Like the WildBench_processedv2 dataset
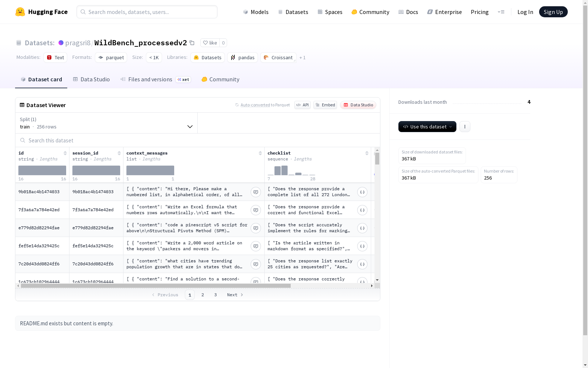This screenshot has height=368, width=588. 210,43
